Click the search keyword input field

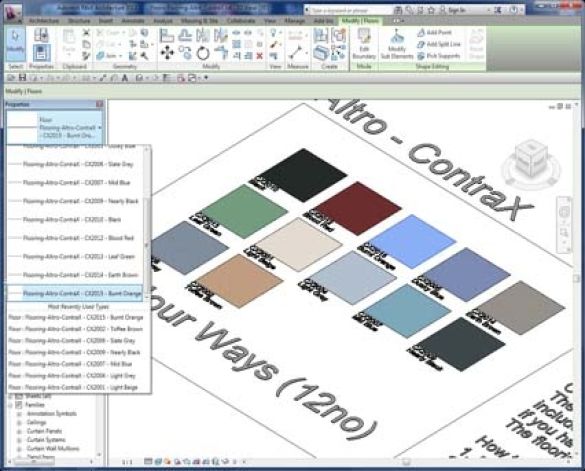(349, 10)
